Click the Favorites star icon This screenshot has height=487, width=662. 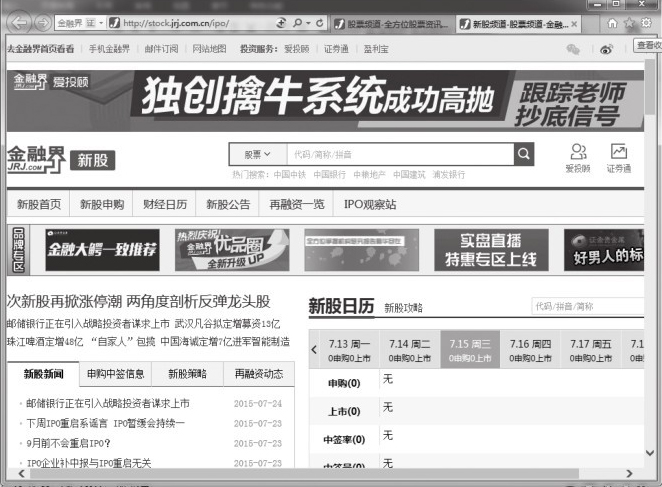(629, 23)
